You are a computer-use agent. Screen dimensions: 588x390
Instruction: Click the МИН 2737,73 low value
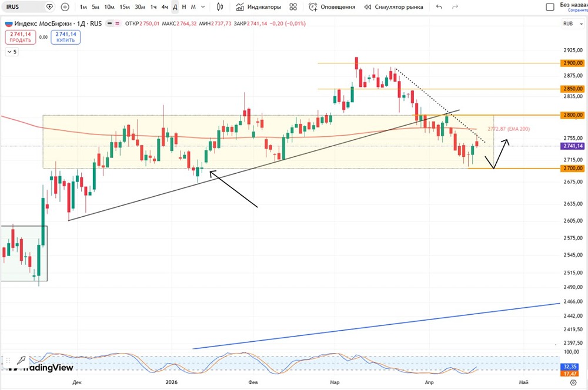pos(215,23)
